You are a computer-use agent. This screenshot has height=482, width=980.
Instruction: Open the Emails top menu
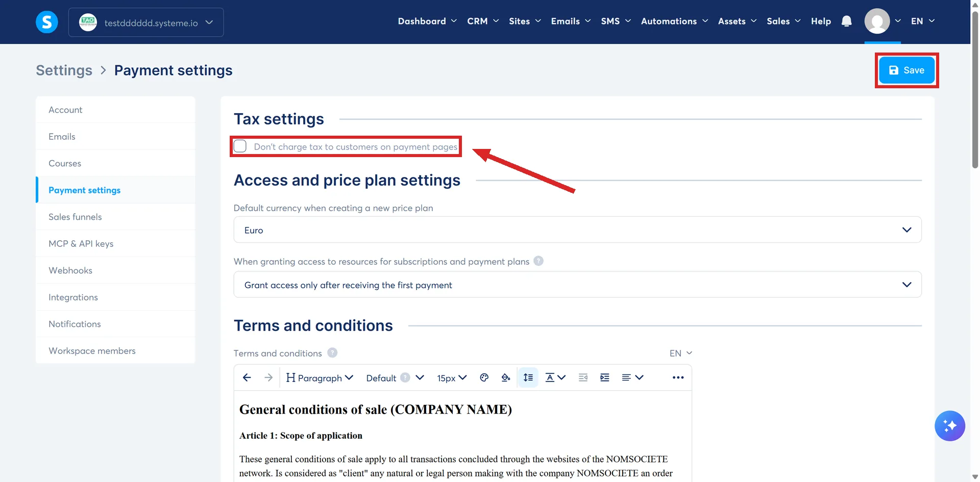click(571, 21)
